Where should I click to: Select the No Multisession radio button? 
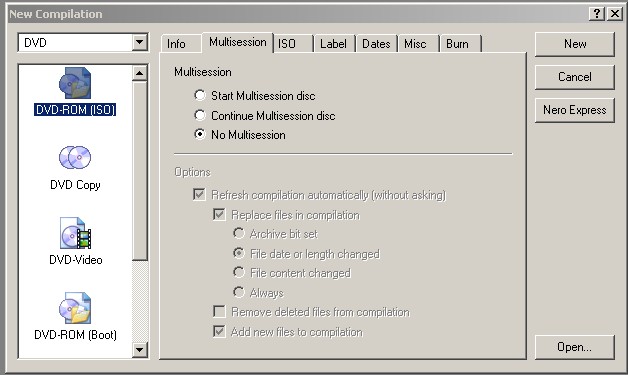(x=200, y=134)
